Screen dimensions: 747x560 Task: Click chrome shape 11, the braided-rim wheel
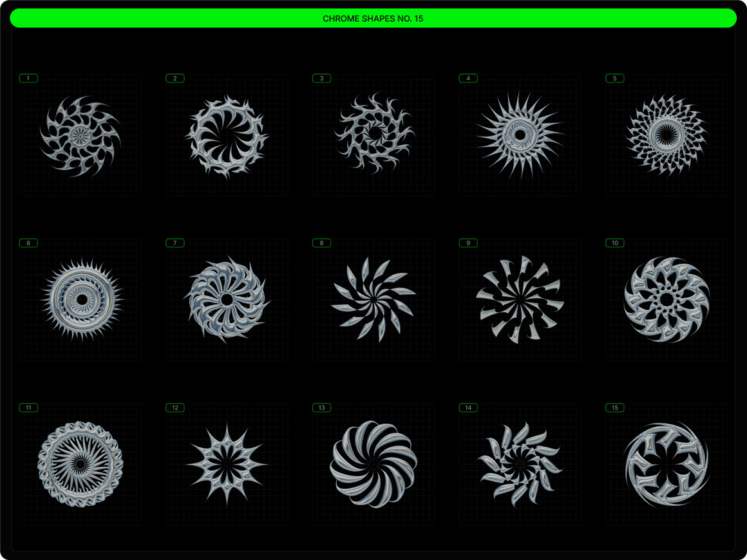pos(80,464)
